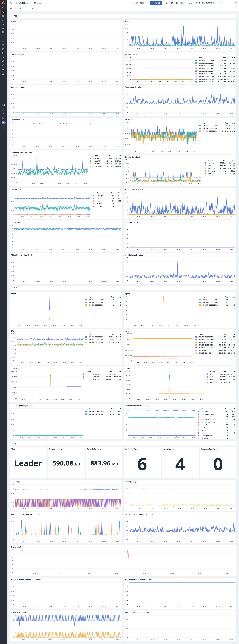
Task: Collapse the TiKV section
Action: [12, 288]
